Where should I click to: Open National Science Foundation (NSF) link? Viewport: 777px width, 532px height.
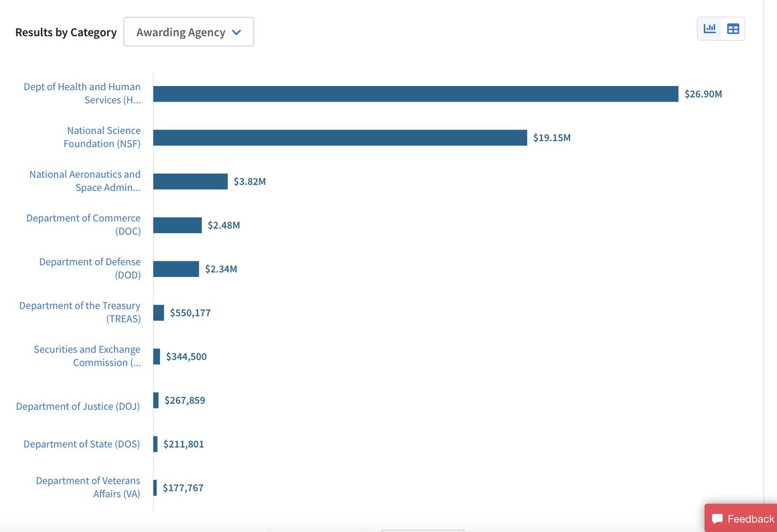(102, 137)
